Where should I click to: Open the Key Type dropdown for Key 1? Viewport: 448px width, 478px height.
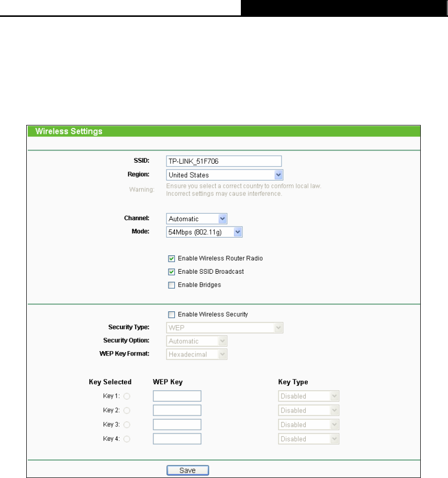tap(309, 396)
